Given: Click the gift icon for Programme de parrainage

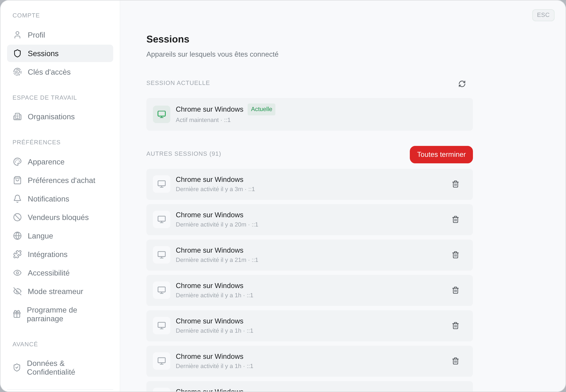Looking at the screenshot, I should click(x=17, y=314).
